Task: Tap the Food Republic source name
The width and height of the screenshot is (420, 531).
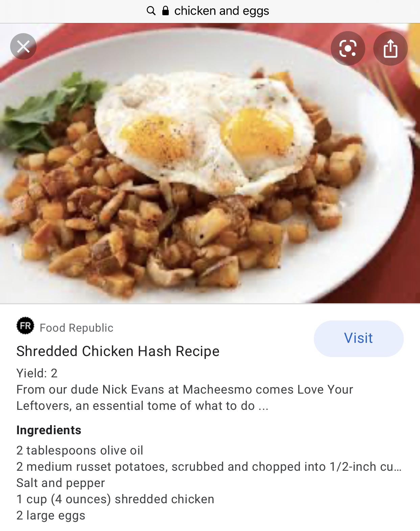Action: point(76,328)
